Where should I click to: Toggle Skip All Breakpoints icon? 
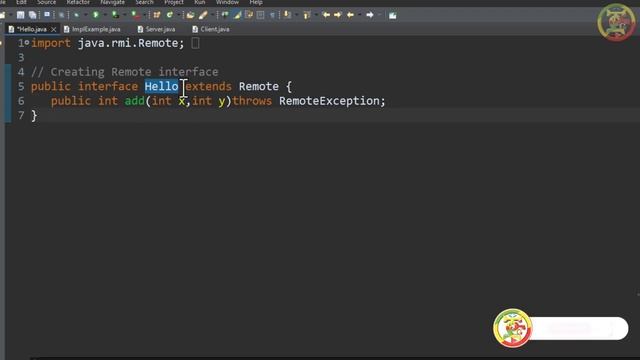(x=62, y=15)
